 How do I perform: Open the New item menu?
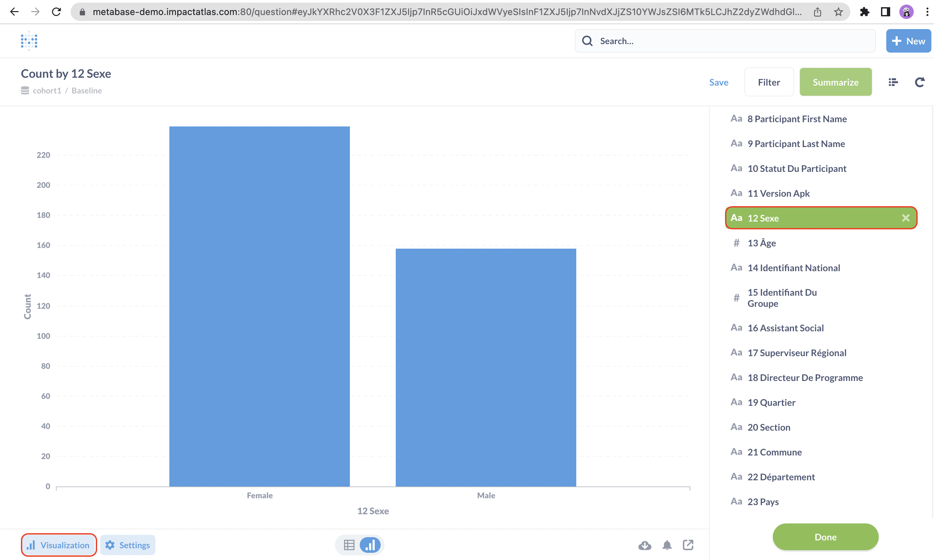tap(908, 41)
